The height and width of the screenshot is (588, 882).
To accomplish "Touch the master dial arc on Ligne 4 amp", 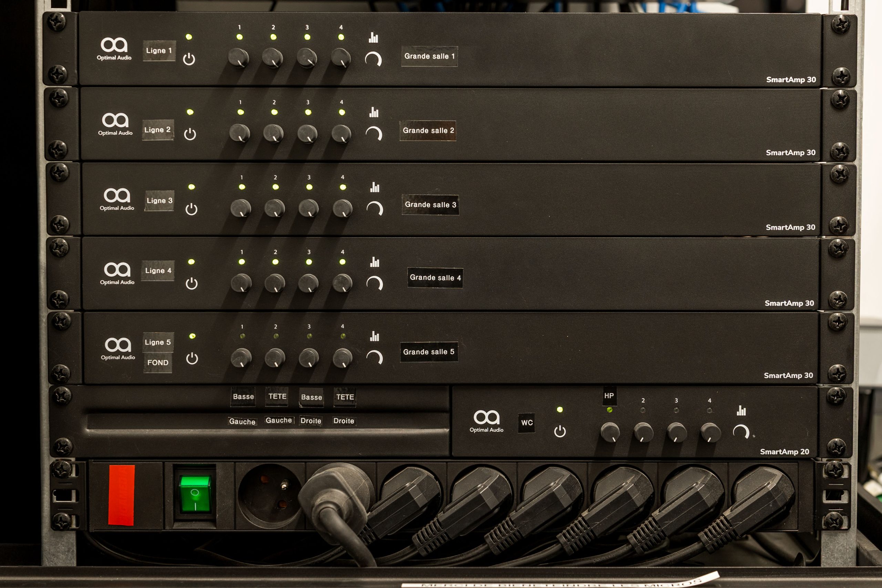I will point(375,283).
